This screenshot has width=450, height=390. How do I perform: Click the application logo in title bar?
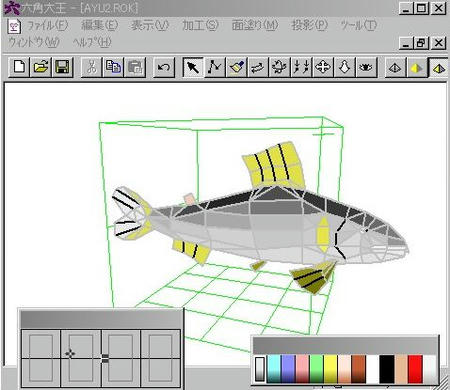click(x=12, y=8)
